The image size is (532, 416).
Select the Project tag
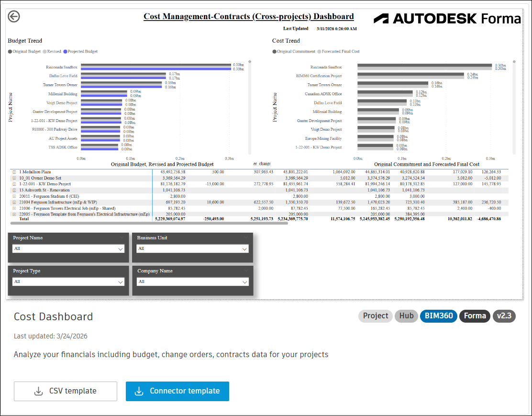[x=375, y=316]
